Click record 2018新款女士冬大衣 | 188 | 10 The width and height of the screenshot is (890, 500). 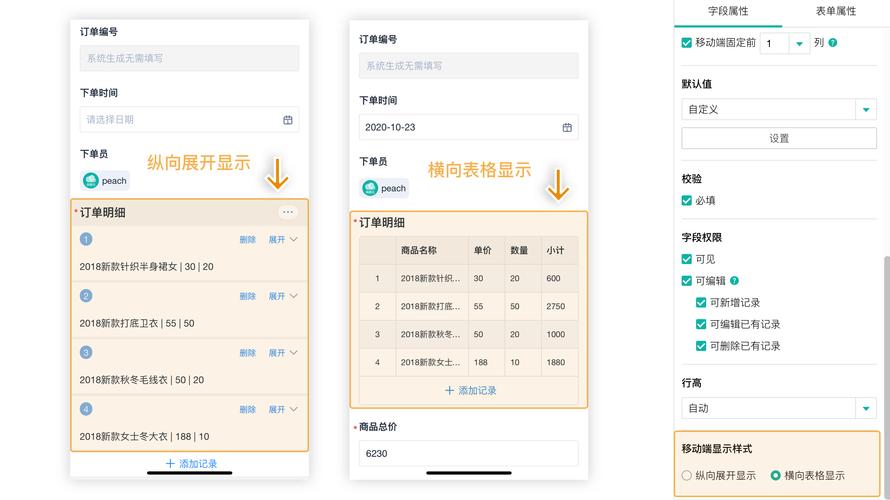pyautogui.click(x=144, y=437)
